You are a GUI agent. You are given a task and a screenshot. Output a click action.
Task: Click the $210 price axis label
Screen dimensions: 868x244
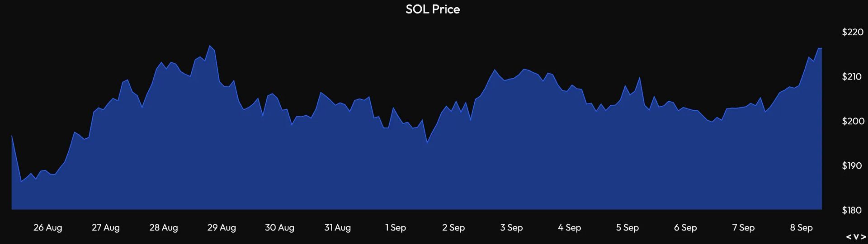pos(853,77)
